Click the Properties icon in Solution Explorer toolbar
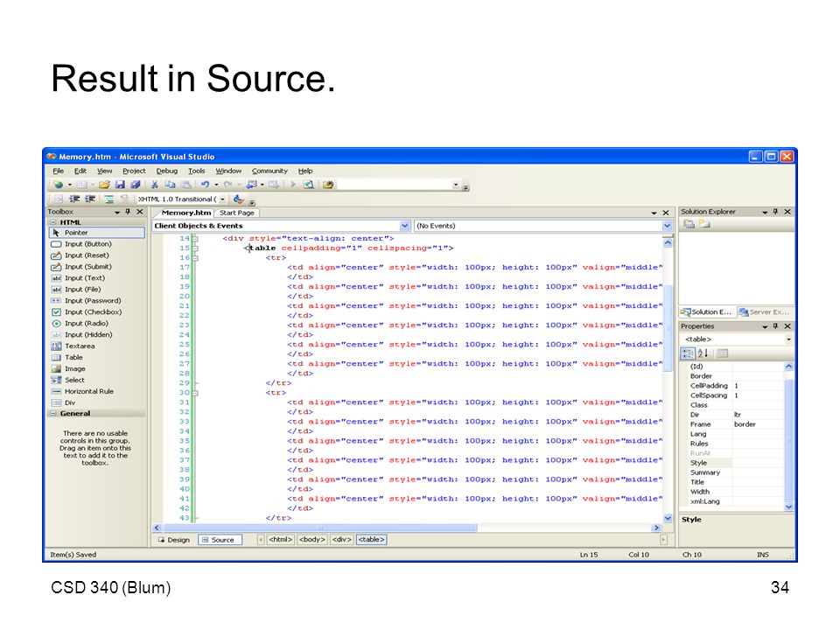840x630 pixels. click(x=689, y=224)
